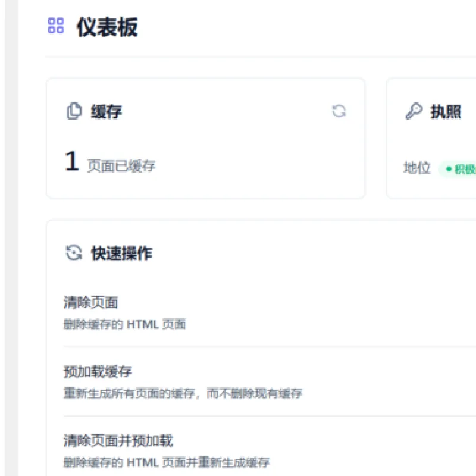Image resolution: width=476 pixels, height=476 pixels.
Task: Click the green 积极 status badge
Action: point(458,169)
